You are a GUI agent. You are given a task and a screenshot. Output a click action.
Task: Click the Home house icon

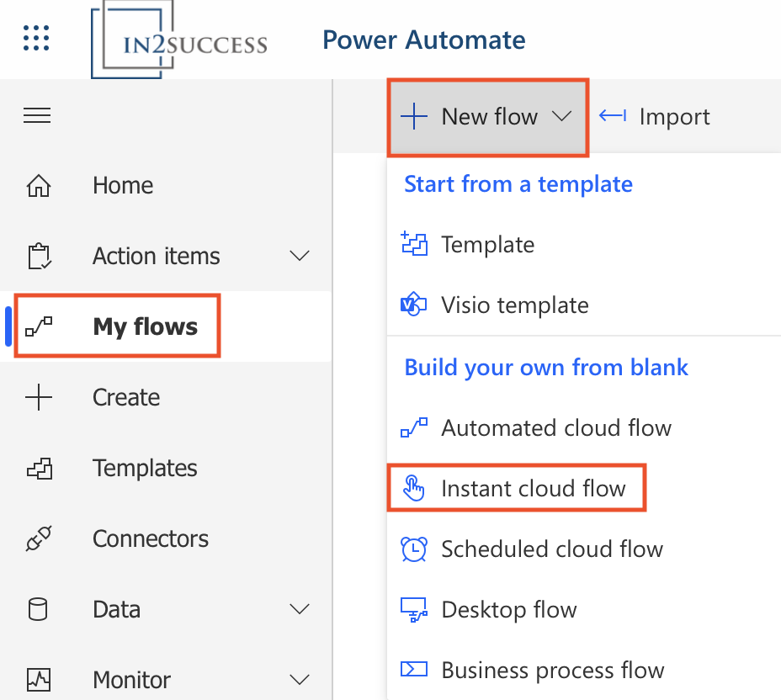[x=39, y=186]
